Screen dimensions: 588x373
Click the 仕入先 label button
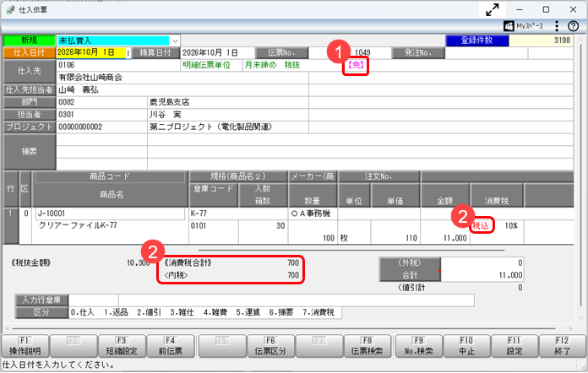click(30, 71)
